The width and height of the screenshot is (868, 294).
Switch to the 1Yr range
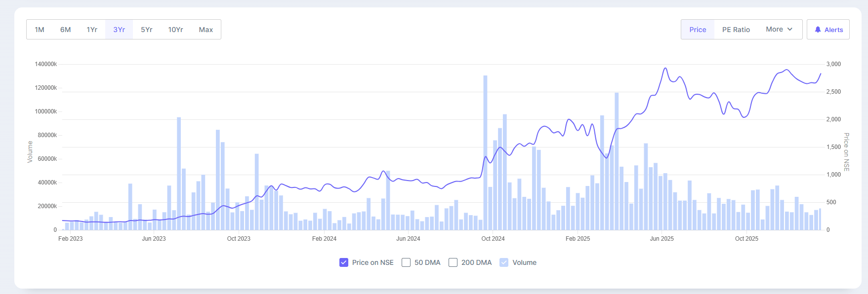click(92, 30)
